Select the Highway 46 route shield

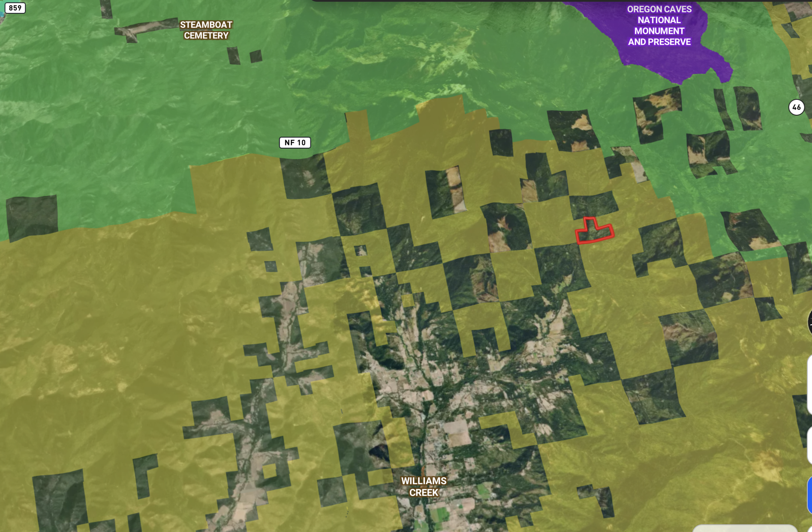797,107
